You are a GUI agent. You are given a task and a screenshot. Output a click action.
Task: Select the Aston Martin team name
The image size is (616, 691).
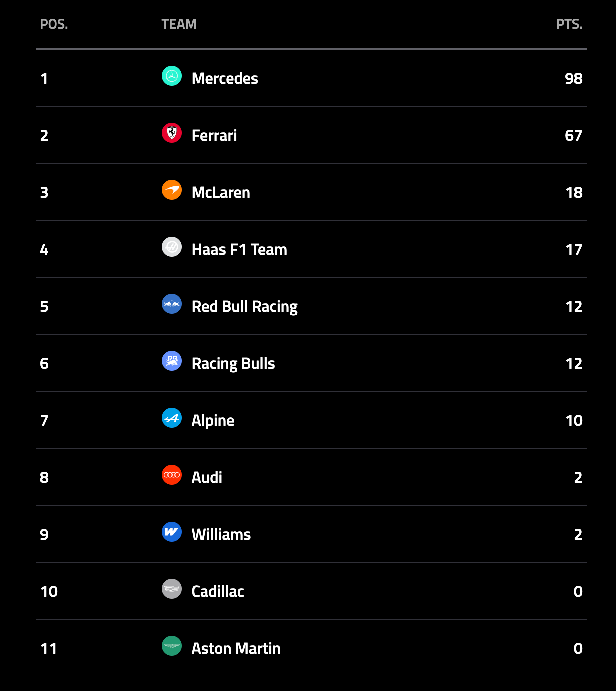[236, 648]
